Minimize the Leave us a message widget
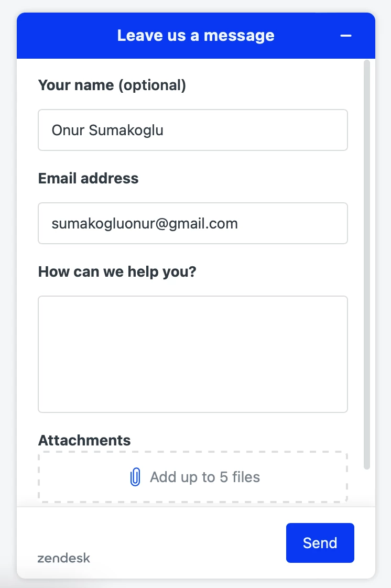Image resolution: width=391 pixels, height=588 pixels. tap(345, 36)
